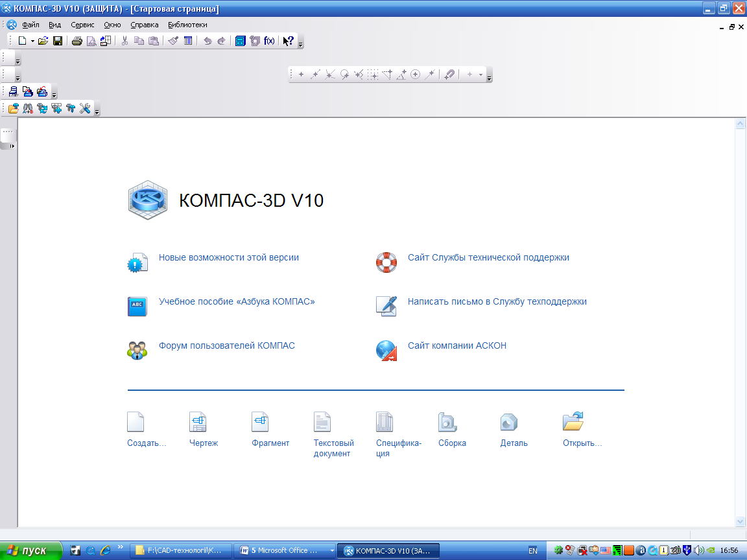
Task: Open the Library manager icon
Action: [x=241, y=41]
